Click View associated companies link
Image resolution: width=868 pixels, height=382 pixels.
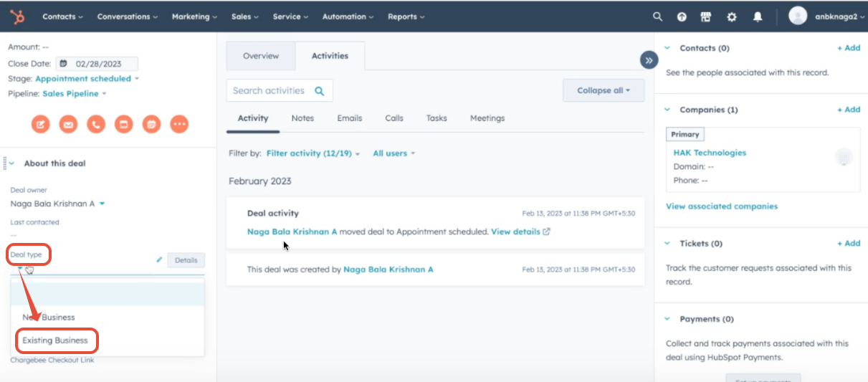pos(721,206)
